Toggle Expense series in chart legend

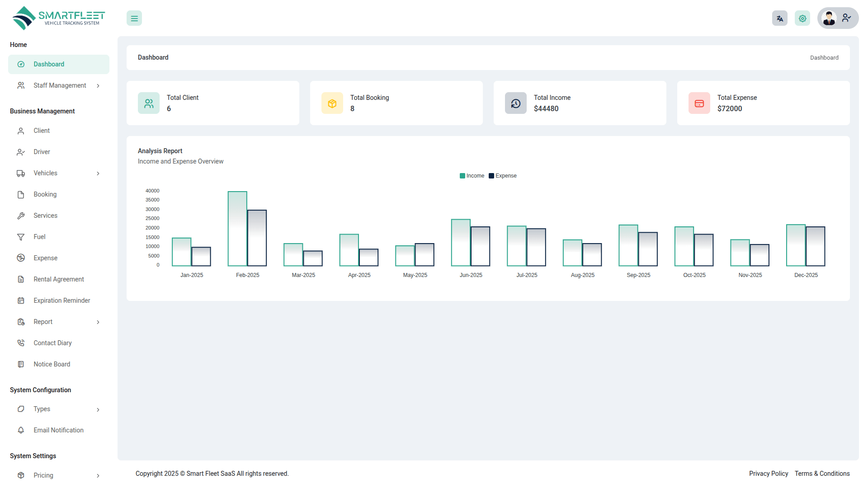coord(503,176)
